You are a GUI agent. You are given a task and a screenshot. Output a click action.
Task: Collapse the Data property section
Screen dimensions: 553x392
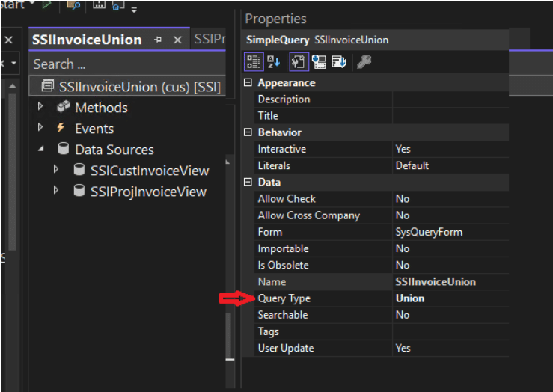(x=248, y=183)
